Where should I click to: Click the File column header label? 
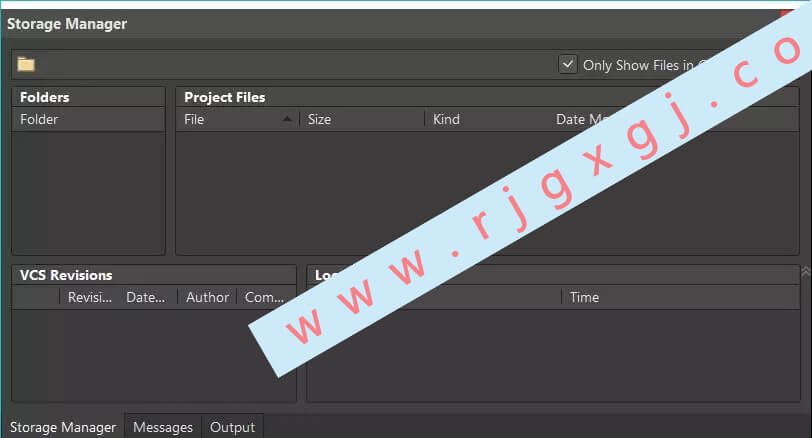click(194, 120)
